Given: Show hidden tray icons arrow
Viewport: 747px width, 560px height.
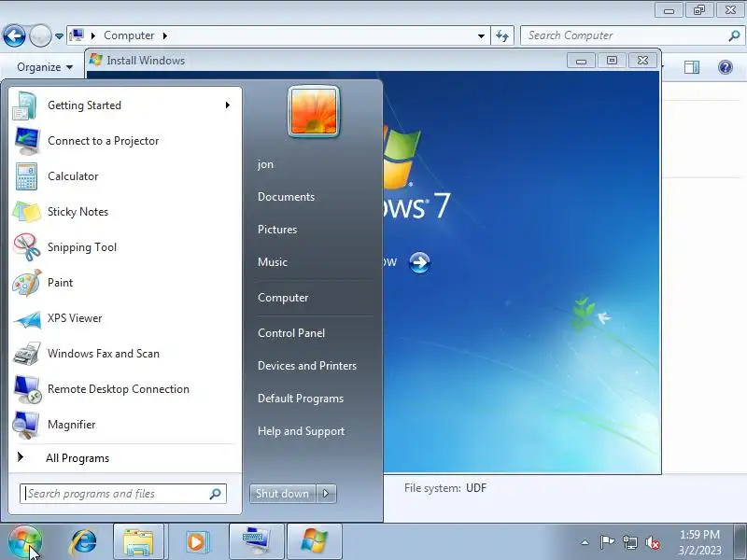Looking at the screenshot, I should tap(585, 542).
